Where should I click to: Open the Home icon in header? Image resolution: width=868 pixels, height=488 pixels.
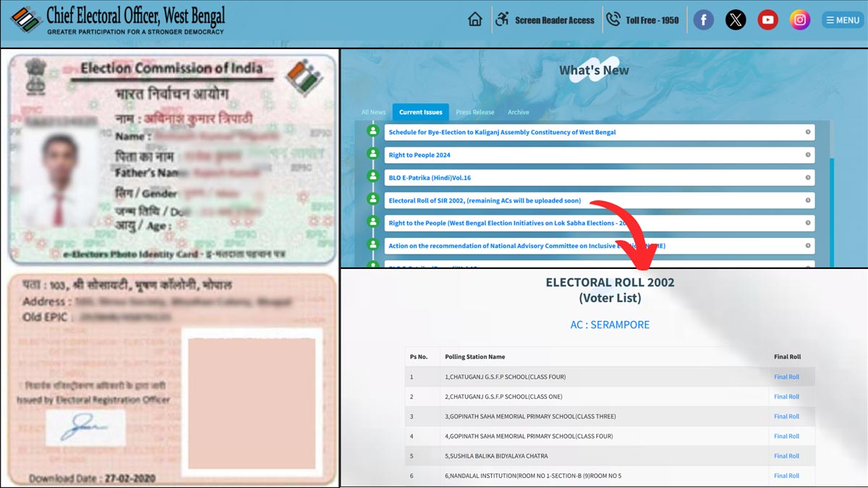click(x=475, y=20)
